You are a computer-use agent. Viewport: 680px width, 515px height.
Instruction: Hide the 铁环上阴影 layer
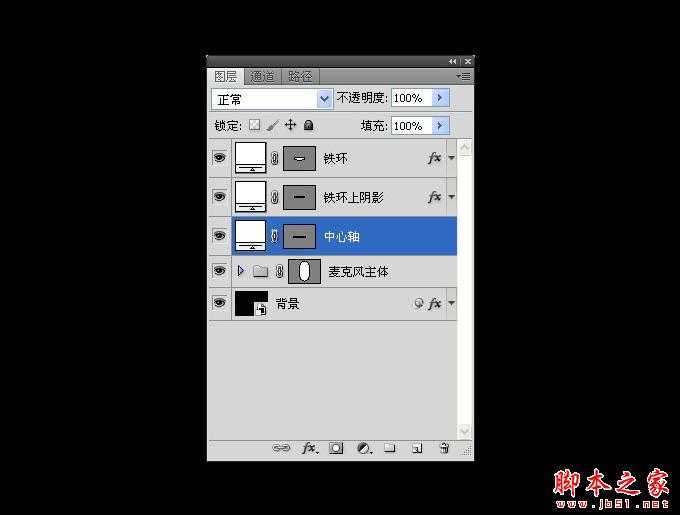219,196
